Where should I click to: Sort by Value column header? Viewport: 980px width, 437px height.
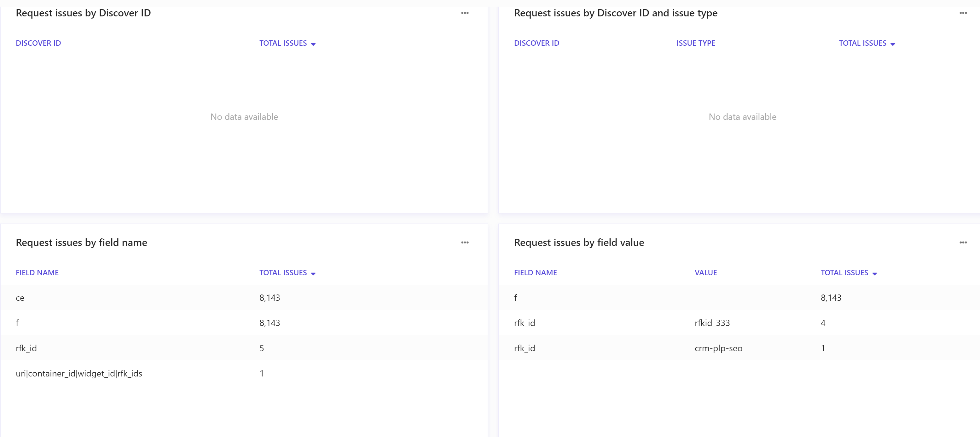[706, 272]
